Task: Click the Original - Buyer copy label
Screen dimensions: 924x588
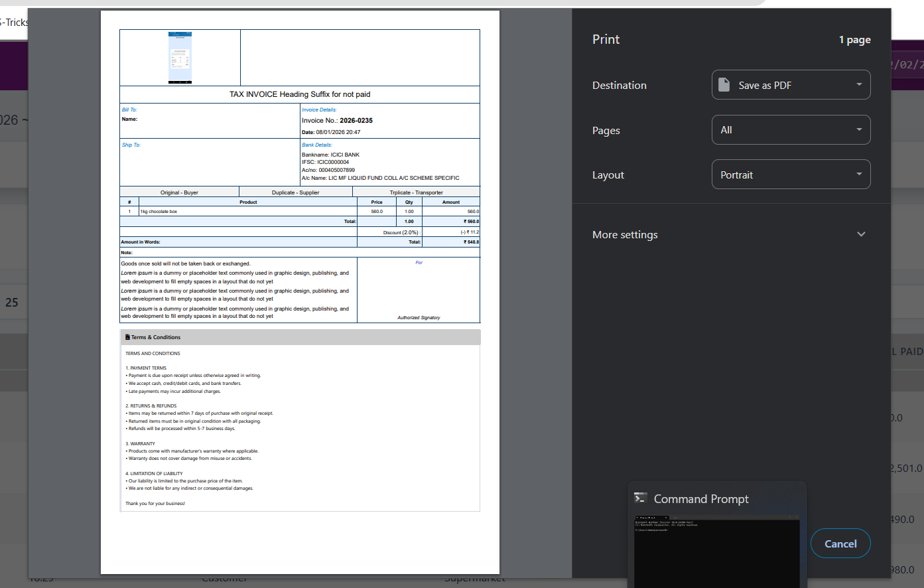Action: click(179, 192)
